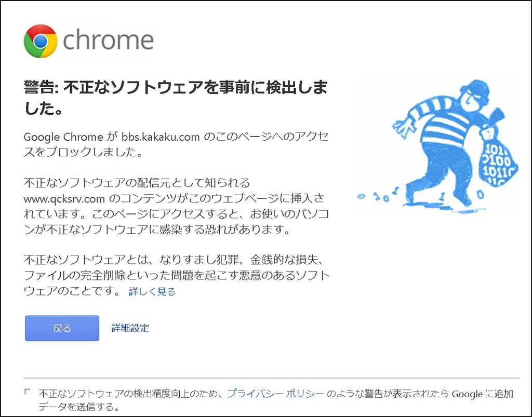This screenshot has width=532, height=417.
Task: Click the Google Chrome text in first paragraph
Action: pyautogui.click(x=63, y=137)
